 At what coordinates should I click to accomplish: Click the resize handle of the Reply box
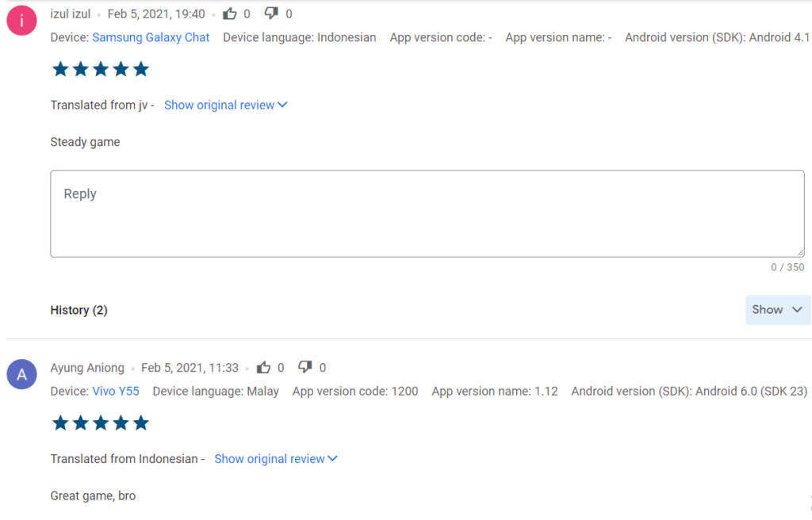pos(799,251)
